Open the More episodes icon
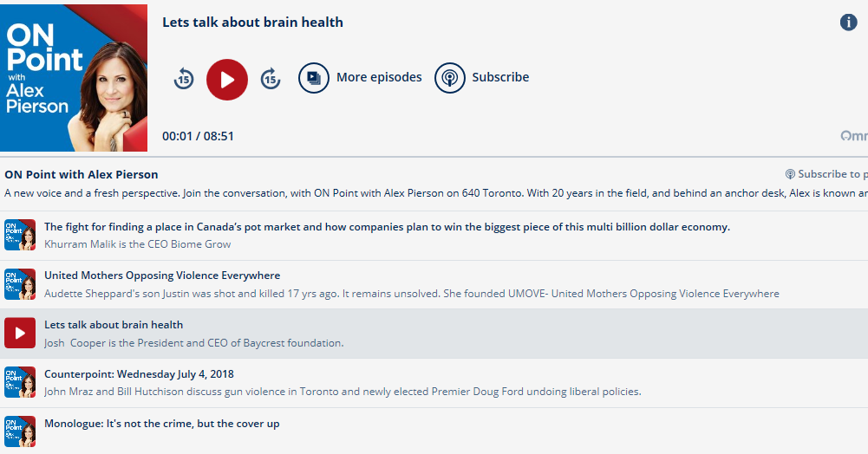868x454 pixels. click(x=314, y=78)
